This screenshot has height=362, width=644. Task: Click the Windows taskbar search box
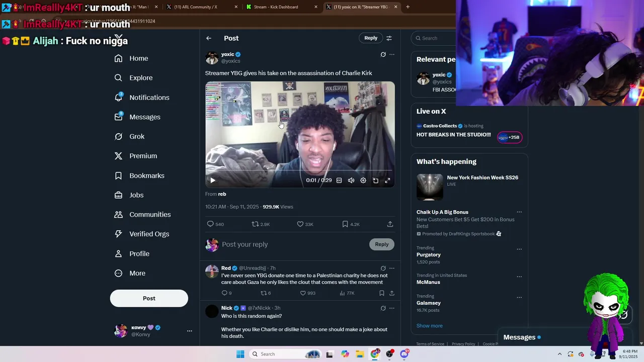pyautogui.click(x=286, y=354)
